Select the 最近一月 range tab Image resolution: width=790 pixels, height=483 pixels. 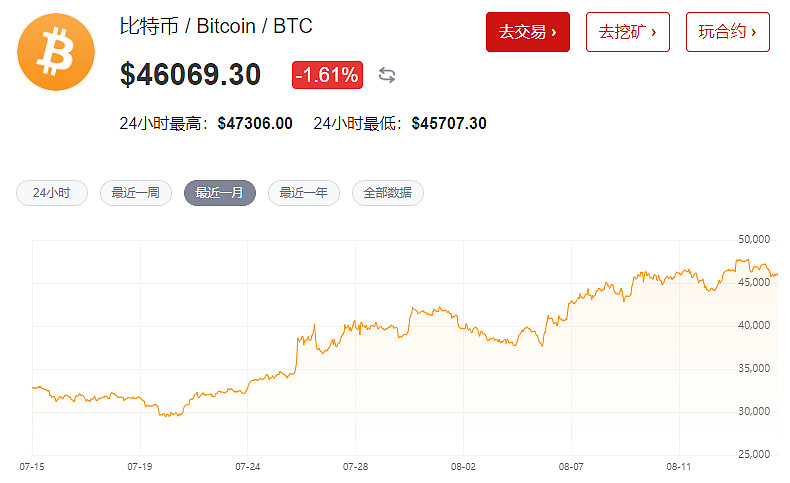[x=220, y=193]
